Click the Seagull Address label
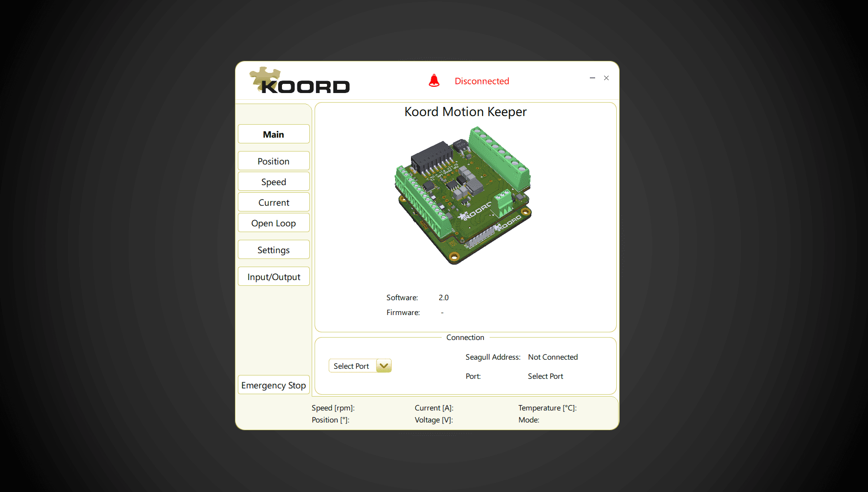 [x=493, y=357]
